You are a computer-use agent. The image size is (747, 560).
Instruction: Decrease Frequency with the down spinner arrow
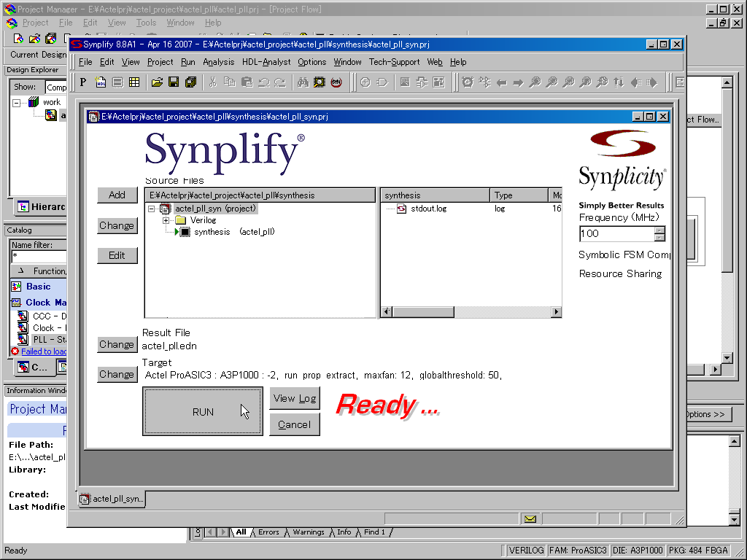(659, 237)
